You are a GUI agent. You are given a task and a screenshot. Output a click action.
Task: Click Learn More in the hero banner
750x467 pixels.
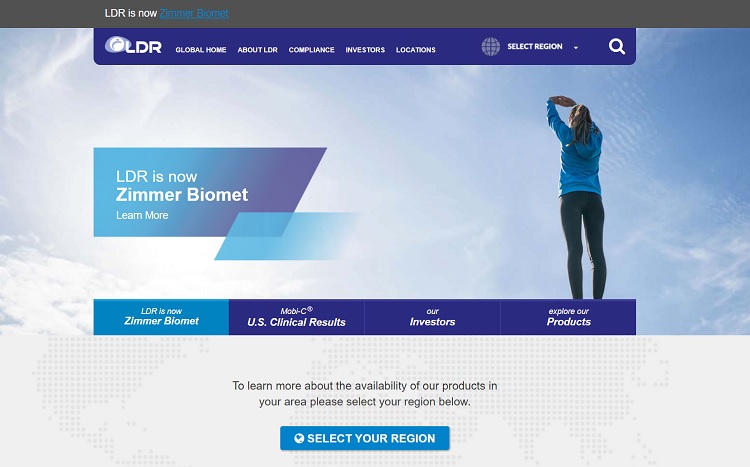[142, 215]
